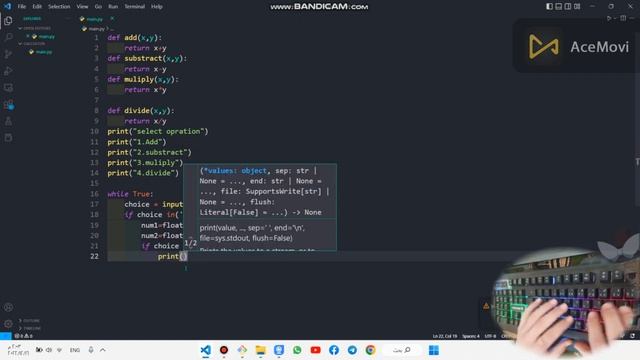
Task: Click the notifications bell in status bar
Action: [632, 336]
